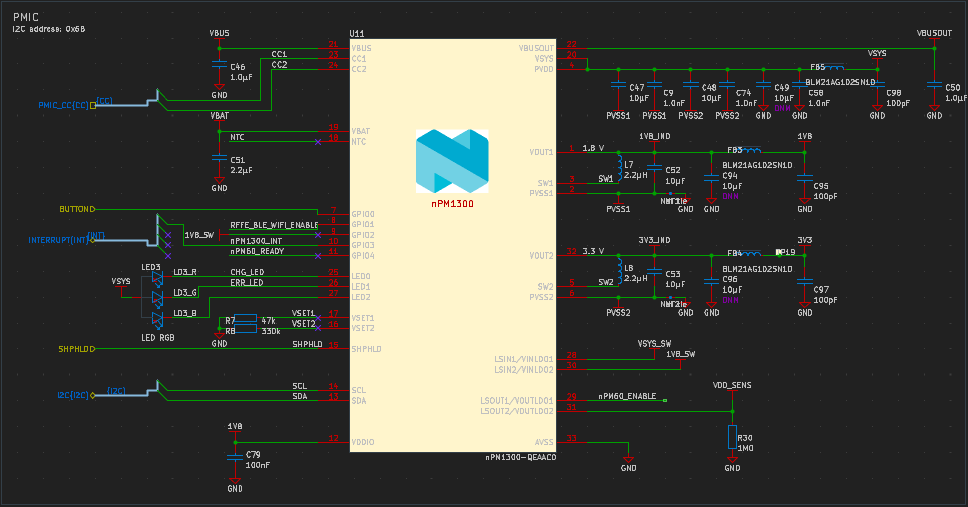Select the I2C{I2C} hierarchical label
Viewport: 968px width, 507px height.
click(76, 395)
